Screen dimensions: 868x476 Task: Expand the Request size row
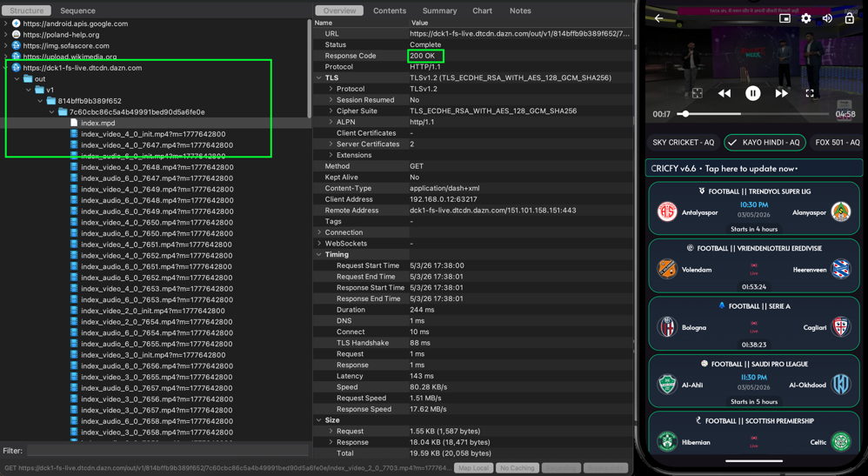tap(331, 431)
